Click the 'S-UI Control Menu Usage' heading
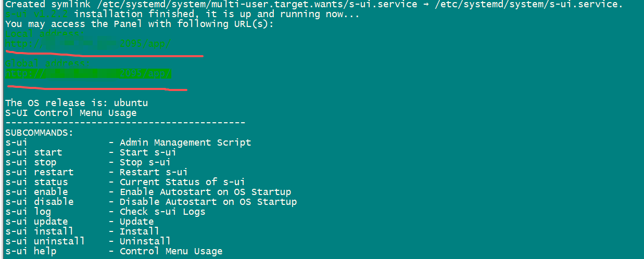Viewport: 644px width, 259px height. 71,113
